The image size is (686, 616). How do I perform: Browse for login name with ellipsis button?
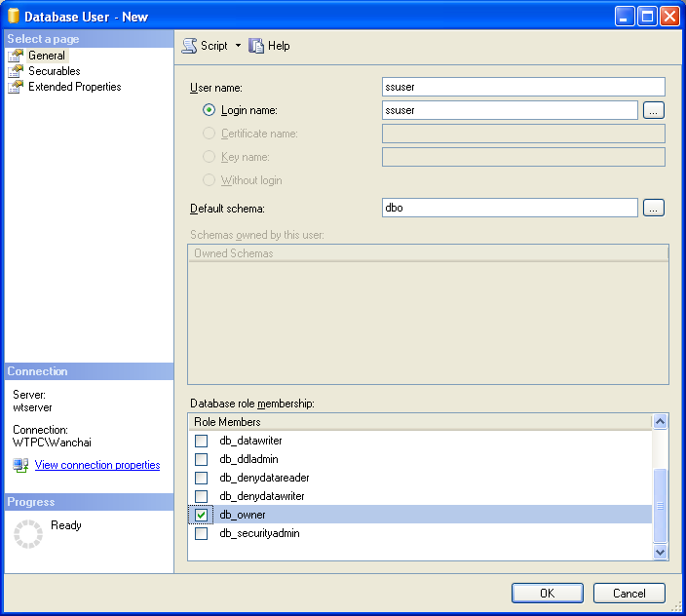[x=654, y=110]
